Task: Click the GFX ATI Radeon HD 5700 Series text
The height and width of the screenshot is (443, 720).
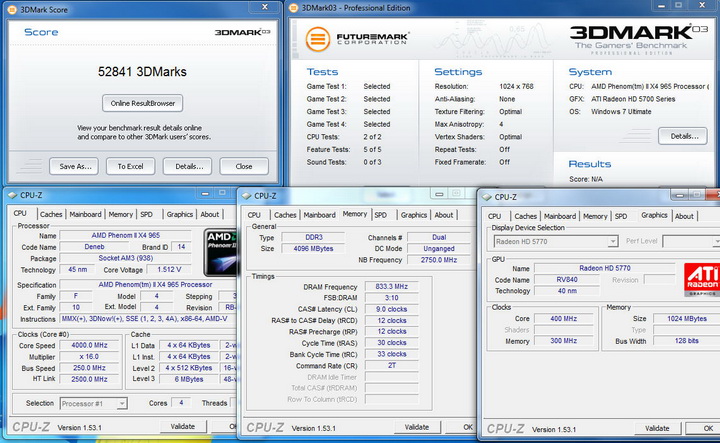Action: click(x=633, y=99)
